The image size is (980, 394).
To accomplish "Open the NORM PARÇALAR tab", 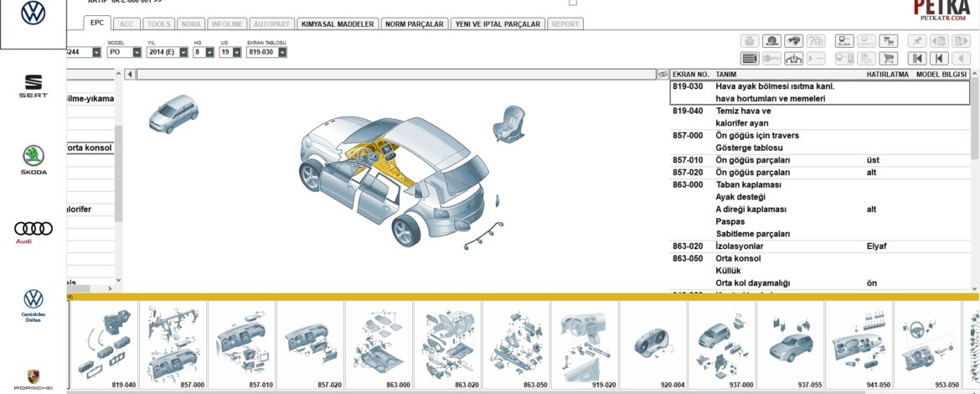I will pyautogui.click(x=415, y=23).
